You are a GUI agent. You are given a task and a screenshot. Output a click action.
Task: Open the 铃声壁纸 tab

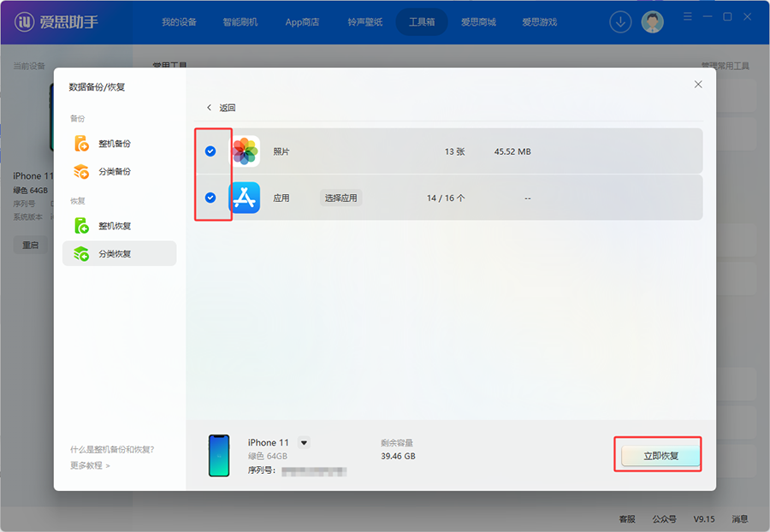[364, 22]
